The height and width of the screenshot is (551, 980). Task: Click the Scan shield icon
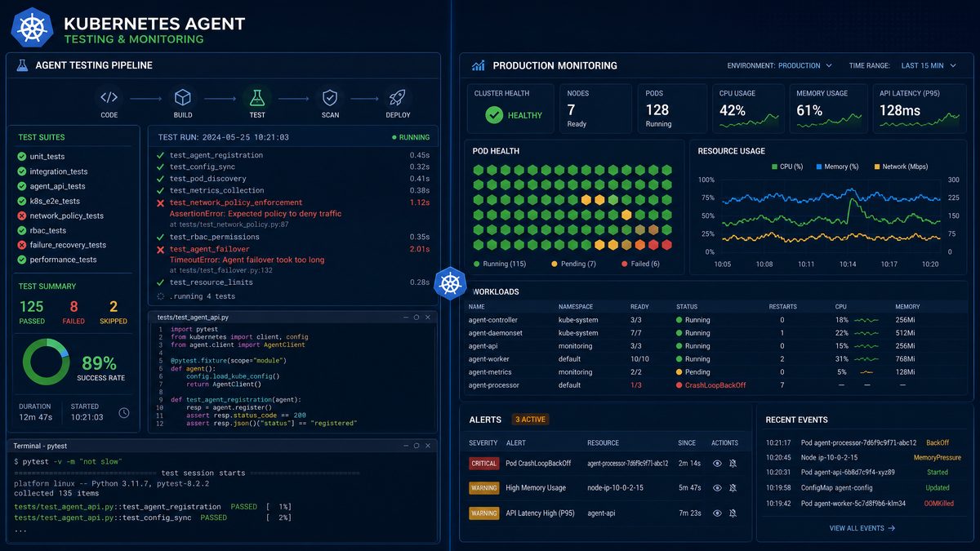click(330, 98)
